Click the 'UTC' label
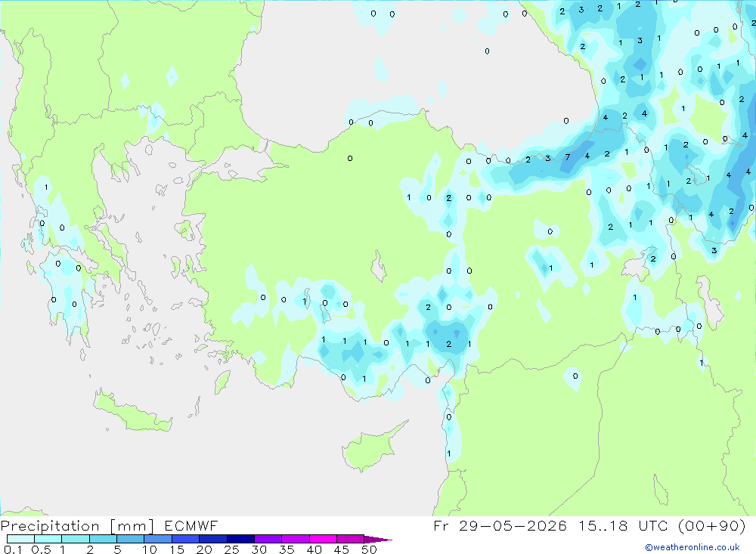Viewport: 756px width, 554px height. pyautogui.click(x=654, y=525)
